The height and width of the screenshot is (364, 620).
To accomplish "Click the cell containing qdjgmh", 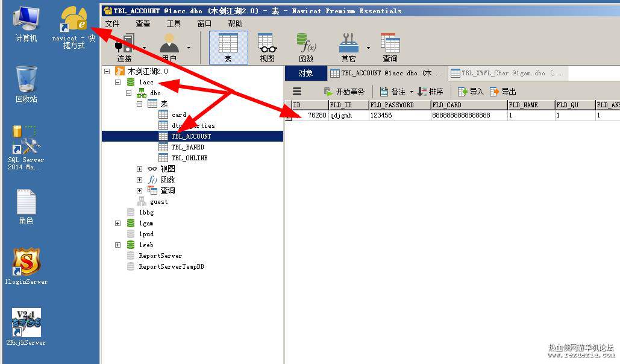I will click(x=348, y=115).
